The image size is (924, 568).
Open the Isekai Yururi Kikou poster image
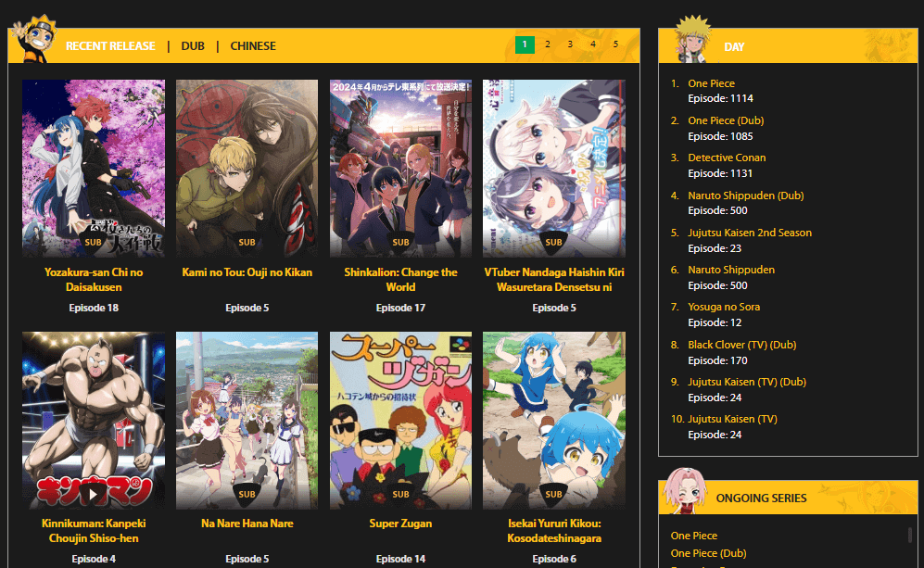tap(554, 420)
